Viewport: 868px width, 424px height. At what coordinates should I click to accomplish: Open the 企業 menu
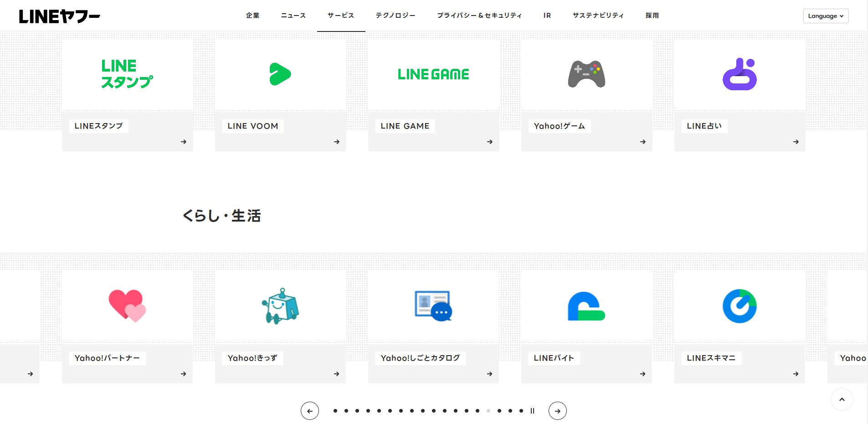tap(252, 16)
